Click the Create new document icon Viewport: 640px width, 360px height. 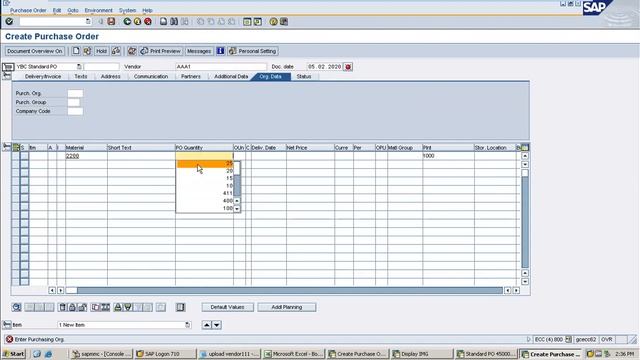76,51
